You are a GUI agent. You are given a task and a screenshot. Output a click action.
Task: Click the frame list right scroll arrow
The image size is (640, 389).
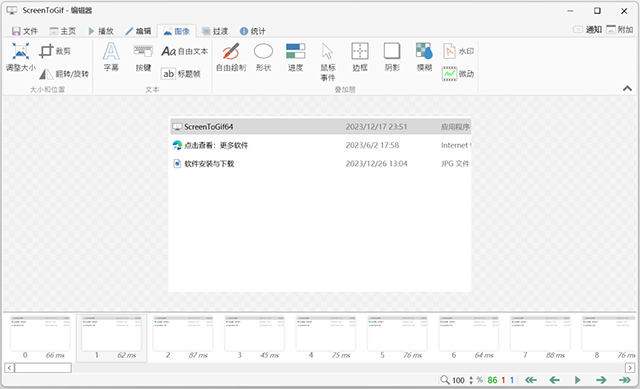click(x=630, y=368)
